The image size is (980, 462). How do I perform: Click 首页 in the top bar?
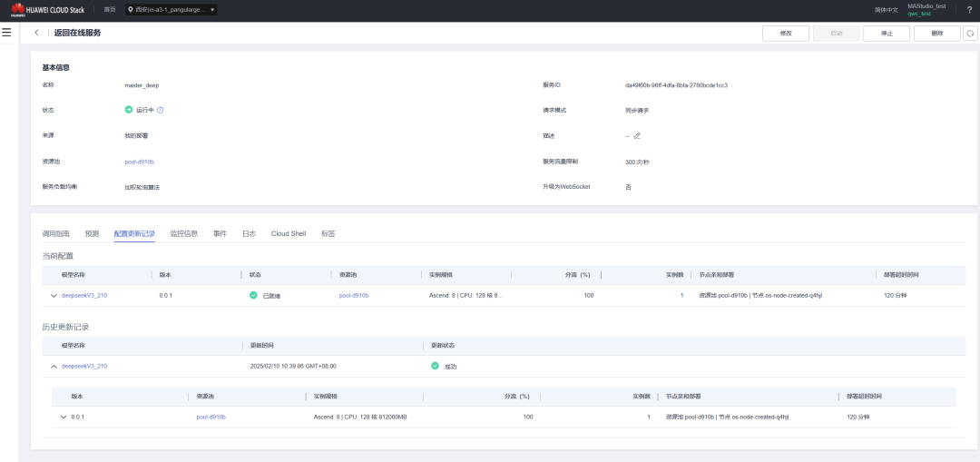(110, 10)
